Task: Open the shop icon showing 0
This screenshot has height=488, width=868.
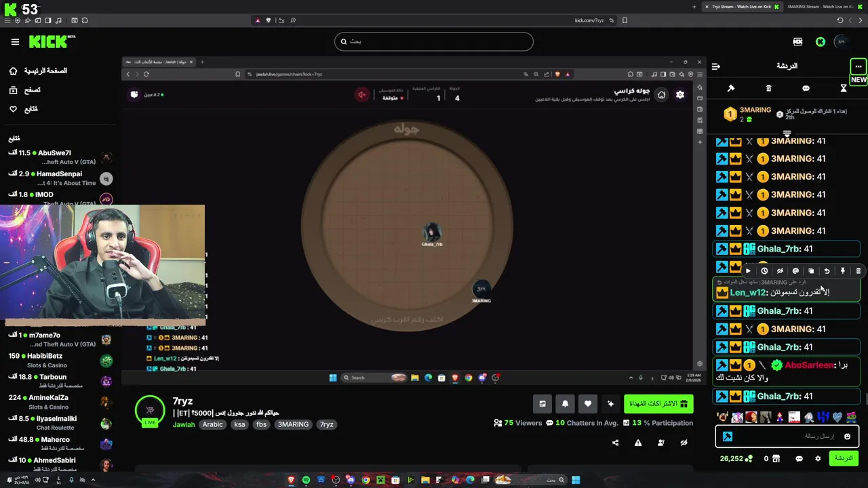Action: pos(772,459)
